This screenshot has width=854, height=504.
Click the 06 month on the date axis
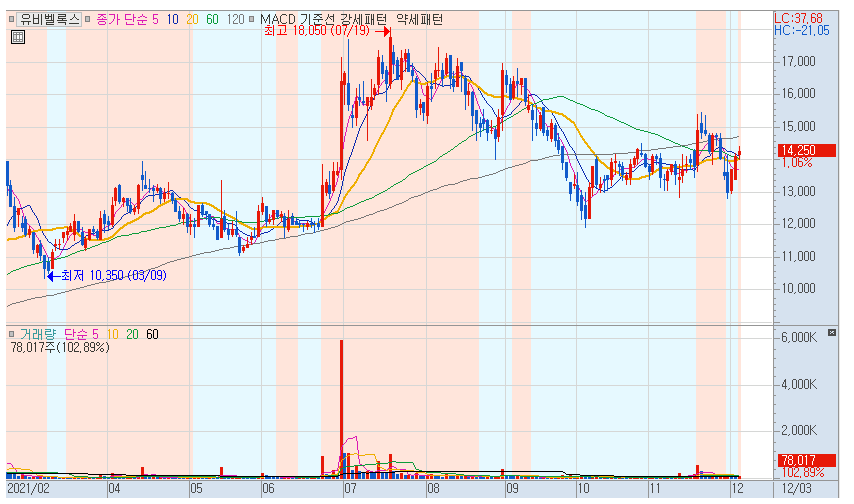269,488
